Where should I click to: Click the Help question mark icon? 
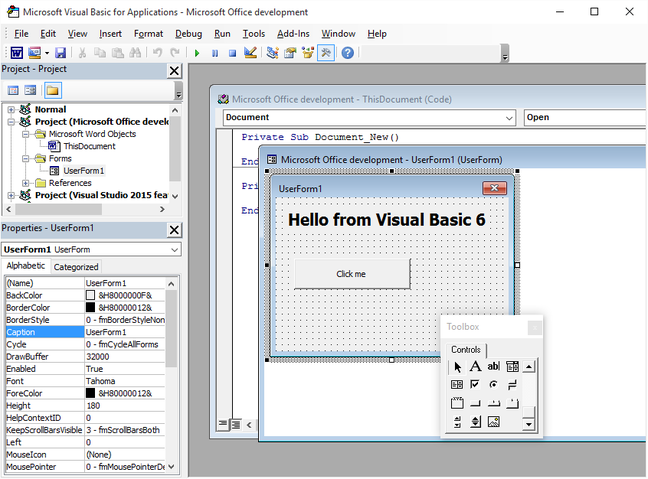point(348,53)
